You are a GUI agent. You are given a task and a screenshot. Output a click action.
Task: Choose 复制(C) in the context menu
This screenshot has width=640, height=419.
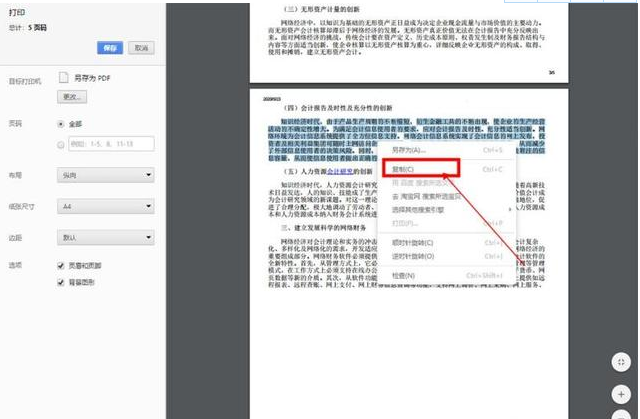[x=447, y=169]
